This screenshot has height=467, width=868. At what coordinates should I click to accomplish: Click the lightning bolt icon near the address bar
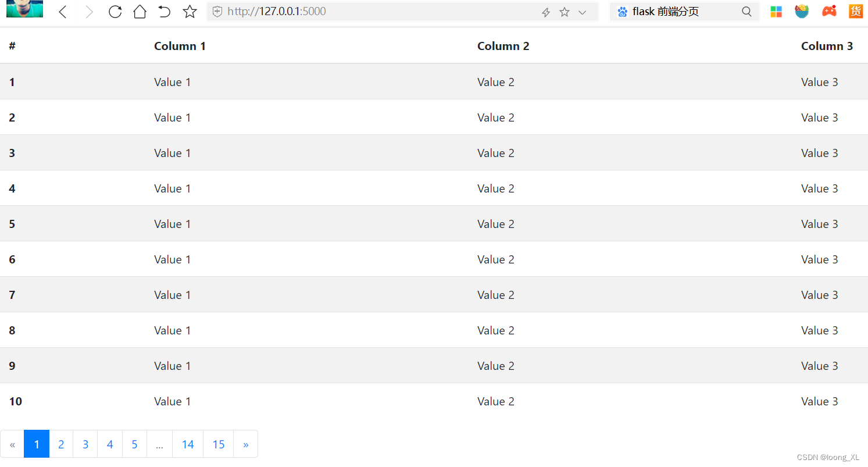coord(545,11)
